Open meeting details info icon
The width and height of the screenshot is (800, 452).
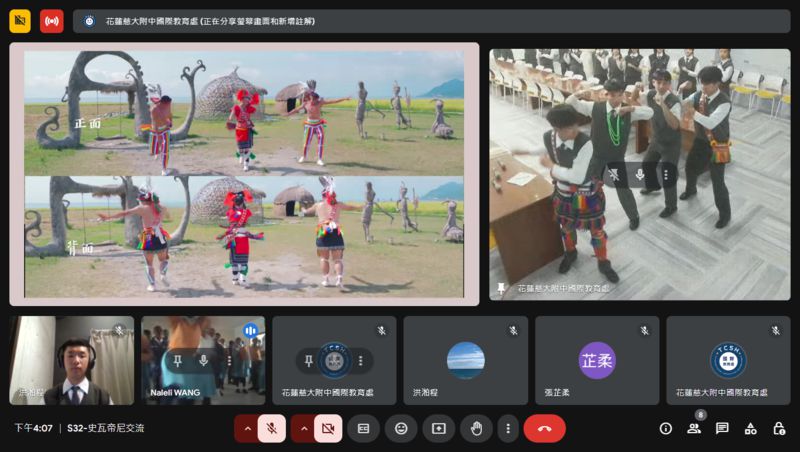click(665, 428)
